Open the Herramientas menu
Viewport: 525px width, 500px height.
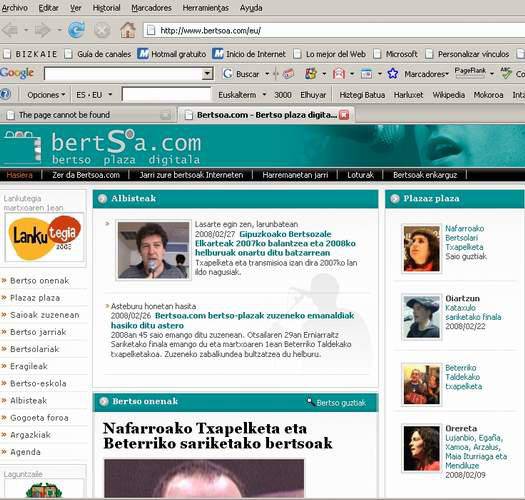[206, 8]
